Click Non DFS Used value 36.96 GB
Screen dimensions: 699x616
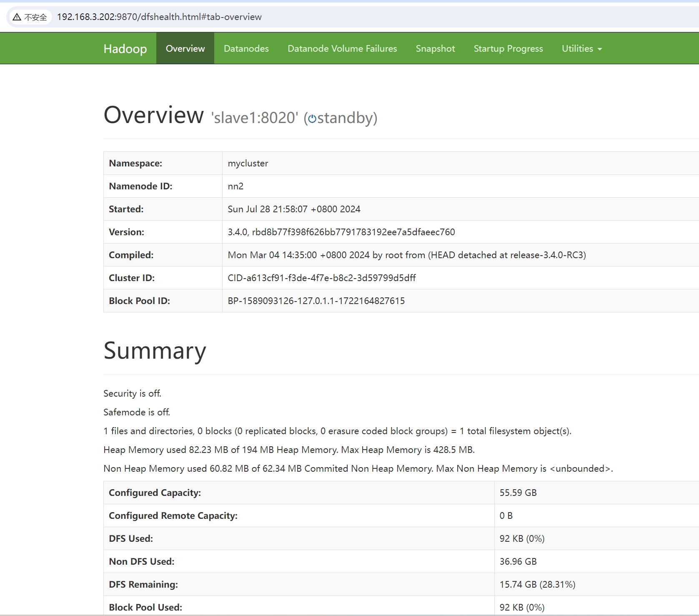click(518, 561)
